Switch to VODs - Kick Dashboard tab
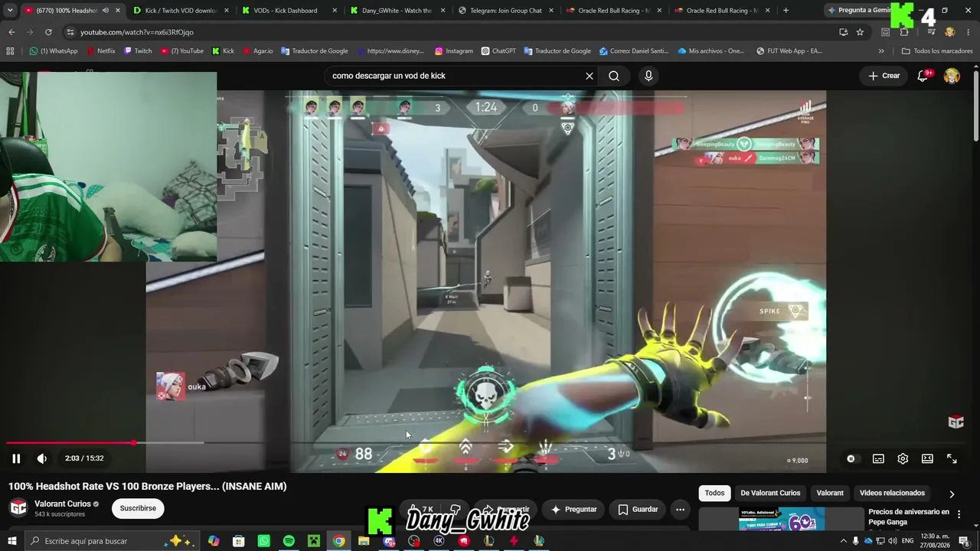 point(289,11)
